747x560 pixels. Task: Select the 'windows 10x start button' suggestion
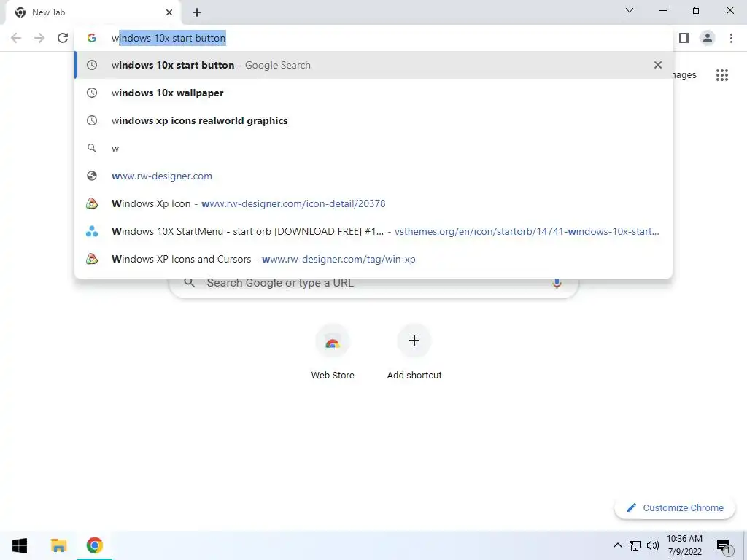click(x=373, y=65)
